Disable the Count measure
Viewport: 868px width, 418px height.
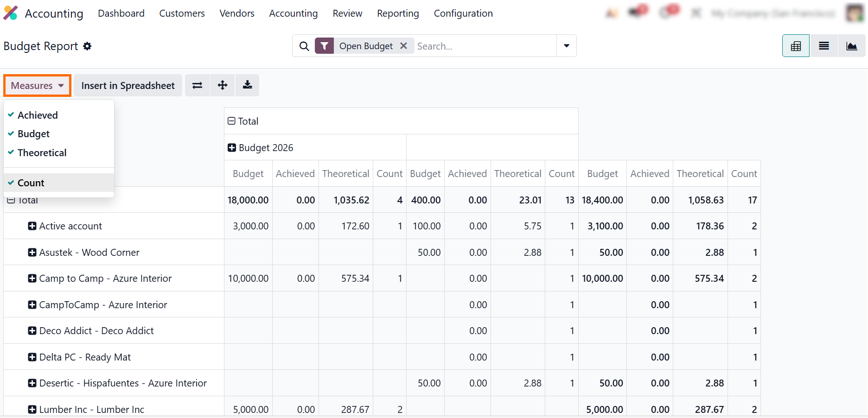pyautogui.click(x=31, y=183)
